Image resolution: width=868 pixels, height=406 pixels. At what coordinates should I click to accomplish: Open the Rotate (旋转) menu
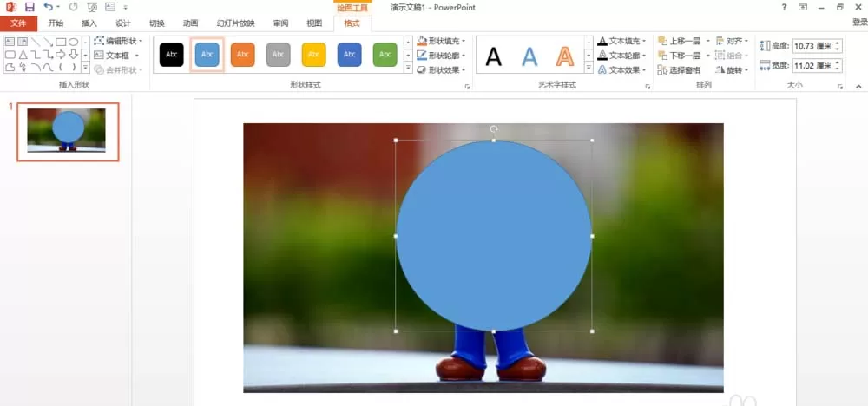click(x=732, y=70)
